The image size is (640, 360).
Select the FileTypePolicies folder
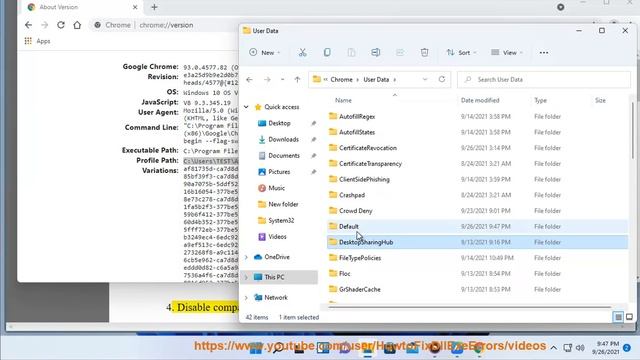tap(477, 258)
